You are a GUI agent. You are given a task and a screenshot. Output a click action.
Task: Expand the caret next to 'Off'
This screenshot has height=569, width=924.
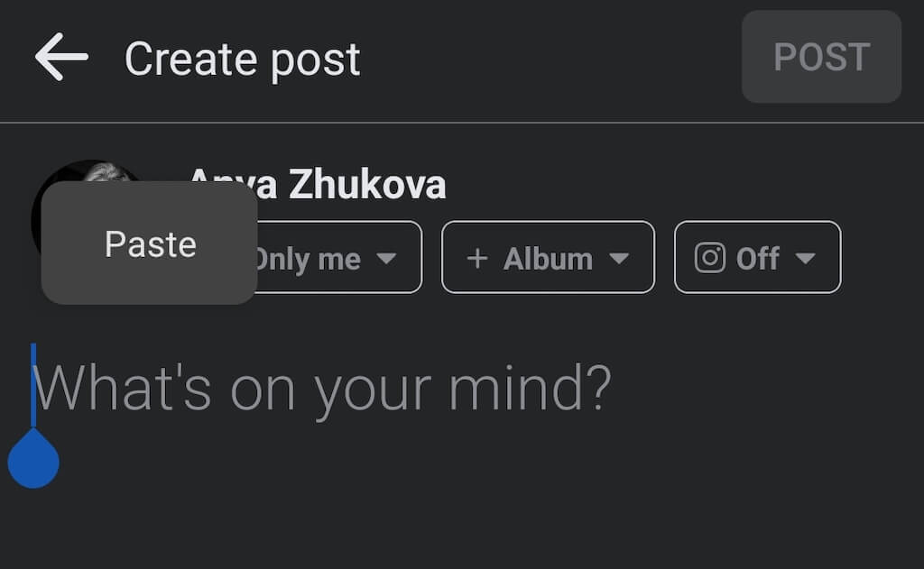805,259
